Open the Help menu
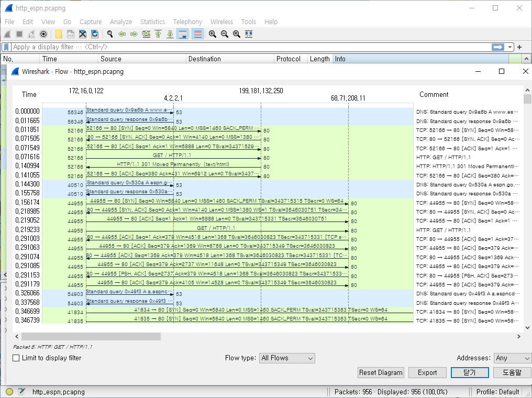This screenshot has width=532, height=398. tap(271, 21)
